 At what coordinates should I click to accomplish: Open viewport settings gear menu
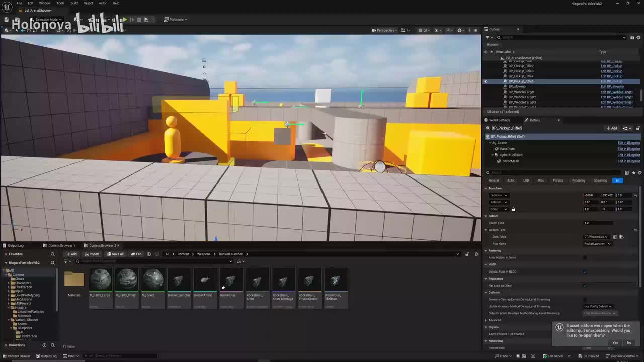460,30
